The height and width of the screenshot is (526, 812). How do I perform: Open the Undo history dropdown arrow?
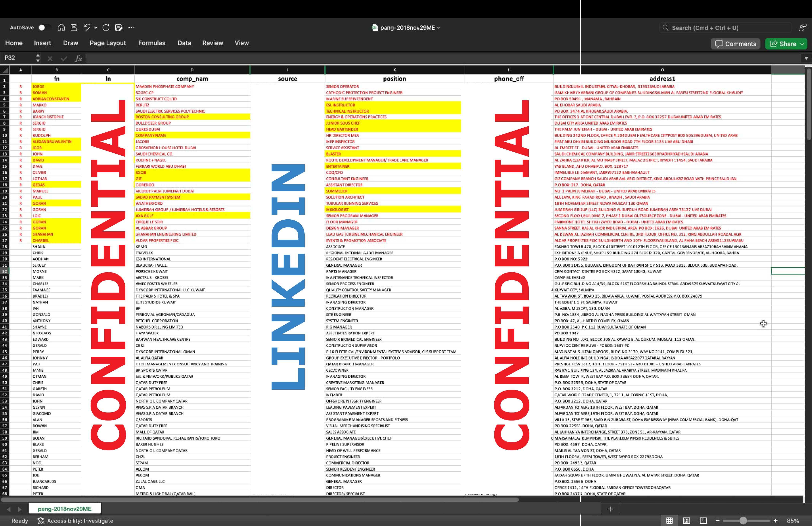click(96, 28)
